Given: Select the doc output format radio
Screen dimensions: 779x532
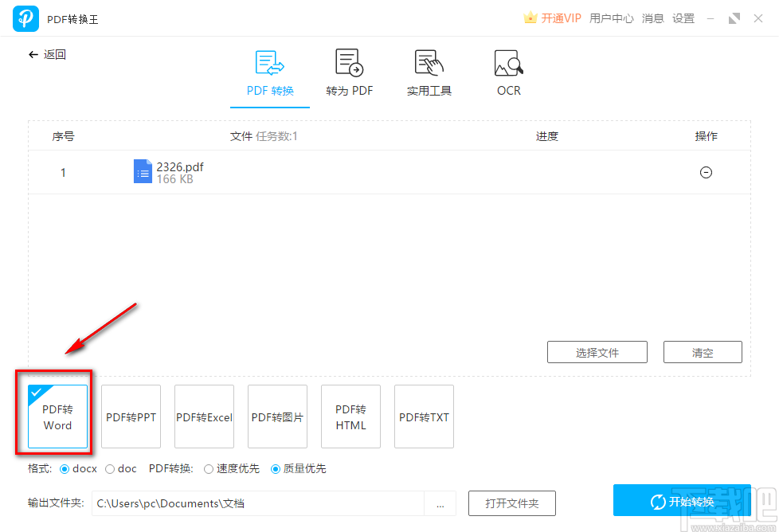Looking at the screenshot, I should click(x=109, y=468).
